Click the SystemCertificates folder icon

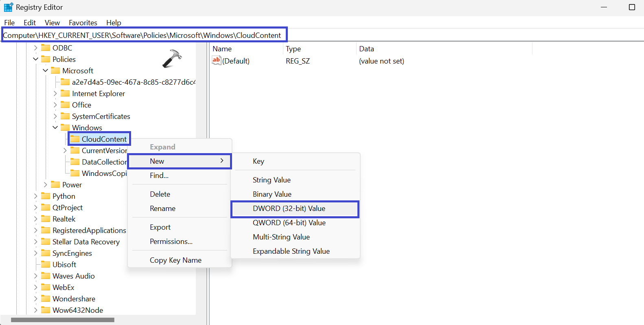(x=65, y=116)
